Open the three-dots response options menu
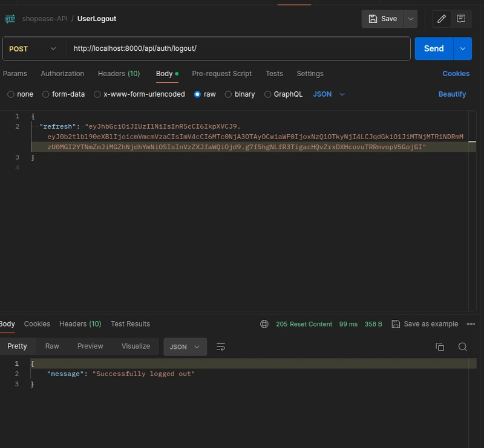The width and height of the screenshot is (484, 448). (471, 324)
